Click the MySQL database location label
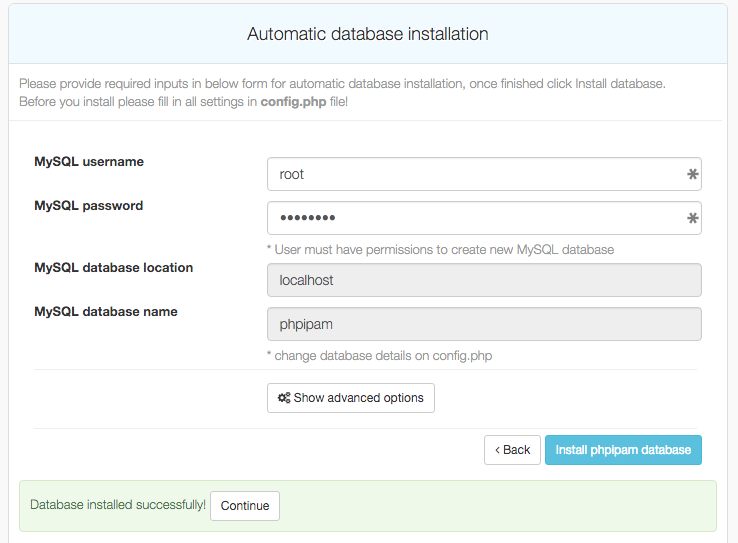738x543 pixels. click(114, 268)
